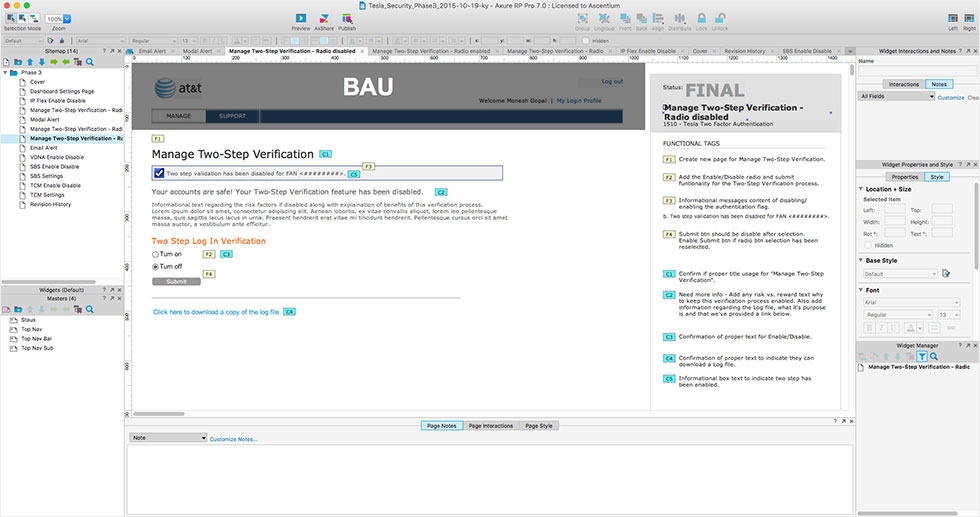Viewport: 980px width, 517px height.
Task: Open the All Fields dropdown
Action: pos(897,96)
